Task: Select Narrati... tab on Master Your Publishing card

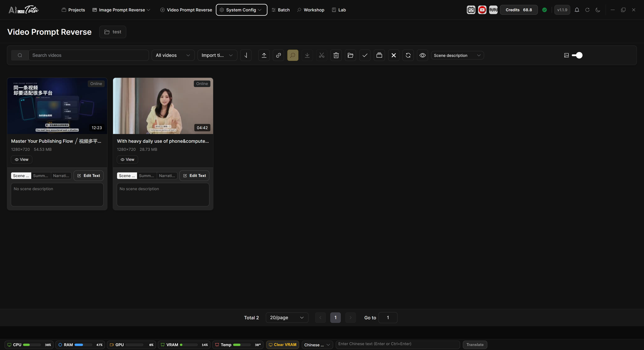Action: 61,175
